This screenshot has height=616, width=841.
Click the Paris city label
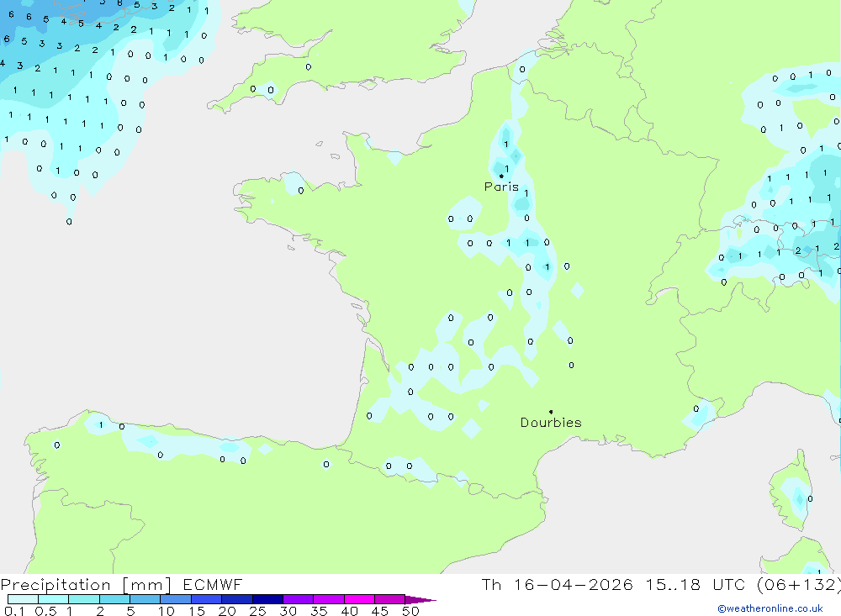coord(501,187)
